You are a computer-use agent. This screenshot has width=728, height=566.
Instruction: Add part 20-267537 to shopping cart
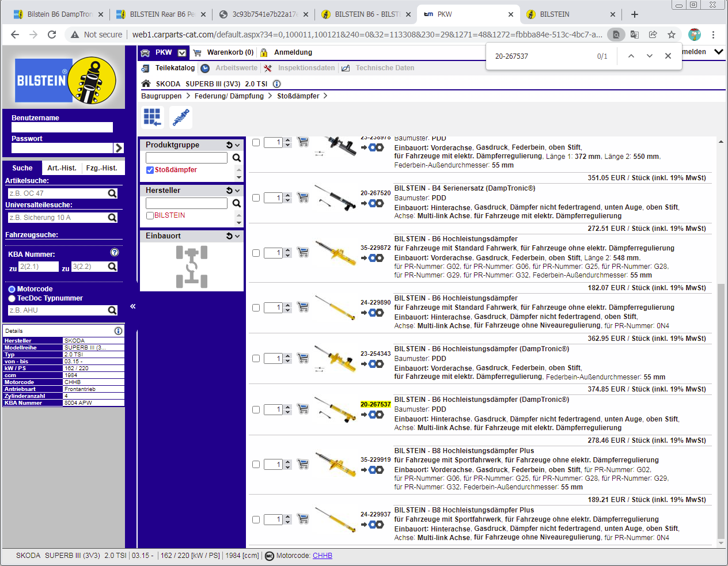pyautogui.click(x=303, y=409)
